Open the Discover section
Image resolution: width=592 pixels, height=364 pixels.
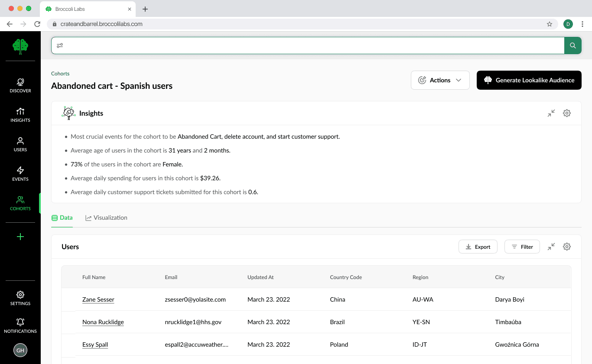pos(20,85)
